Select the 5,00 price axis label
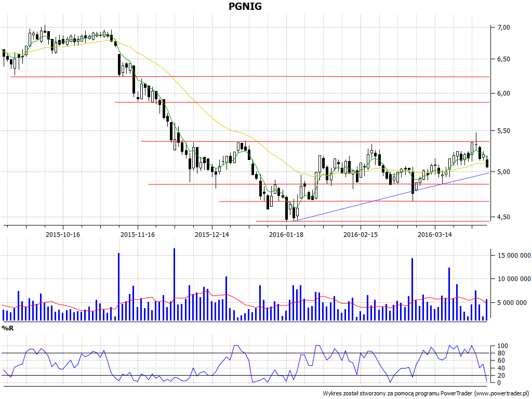532x399 pixels. click(x=503, y=172)
